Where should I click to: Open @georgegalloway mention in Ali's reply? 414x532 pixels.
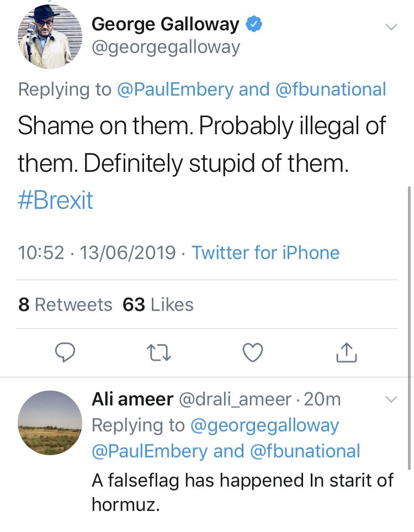coord(265,425)
